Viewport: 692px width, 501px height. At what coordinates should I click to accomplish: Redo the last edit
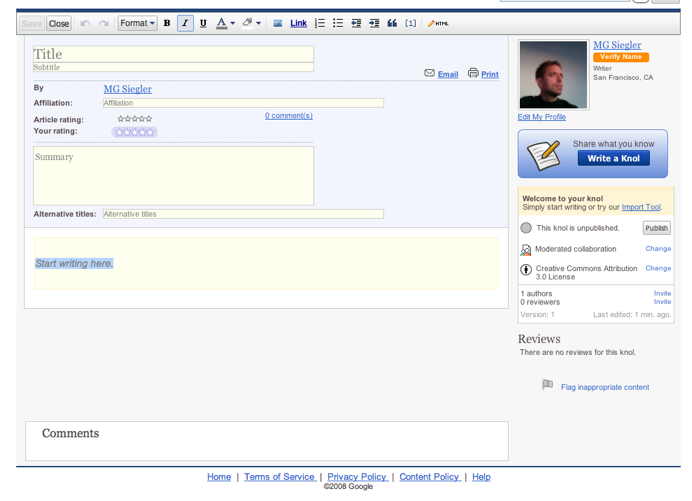[104, 23]
